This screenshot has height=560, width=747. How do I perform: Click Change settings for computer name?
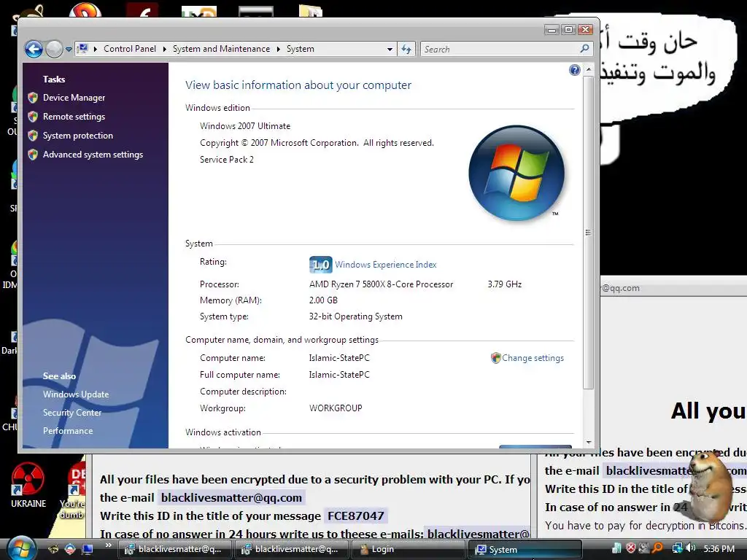pyautogui.click(x=533, y=358)
